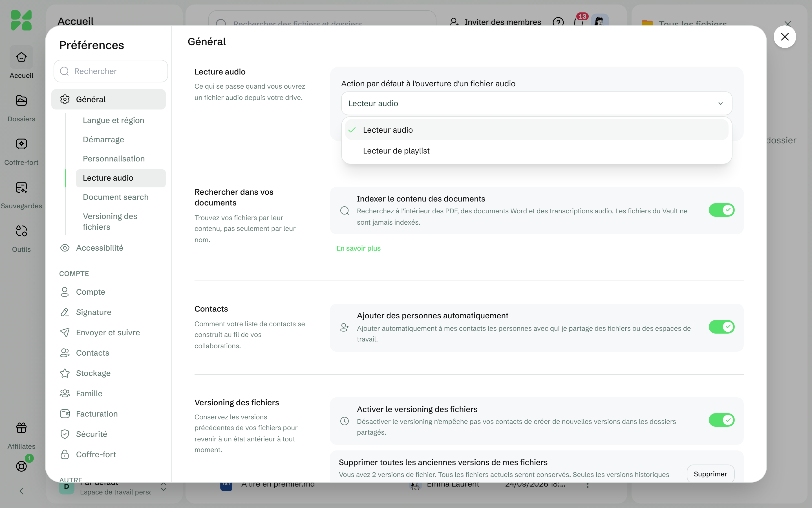Viewport: 812px width, 508px height.
Task: Open Document search settings
Action: click(x=115, y=197)
